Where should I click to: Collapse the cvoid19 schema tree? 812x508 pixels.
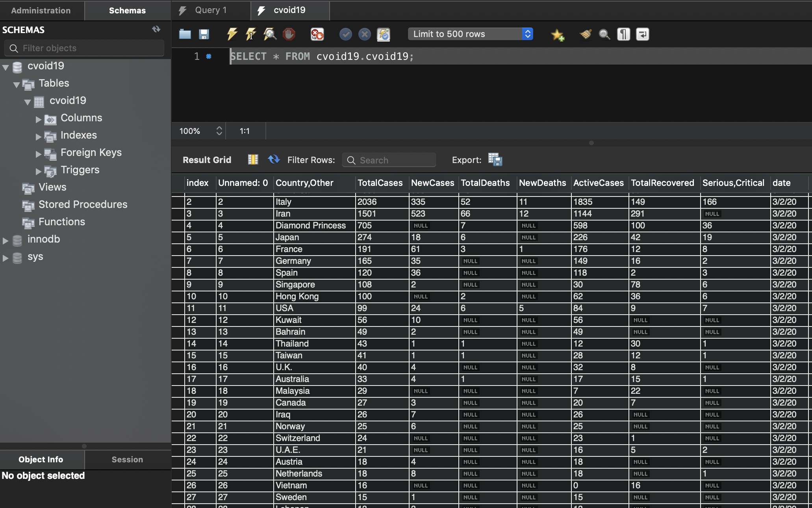click(6, 67)
